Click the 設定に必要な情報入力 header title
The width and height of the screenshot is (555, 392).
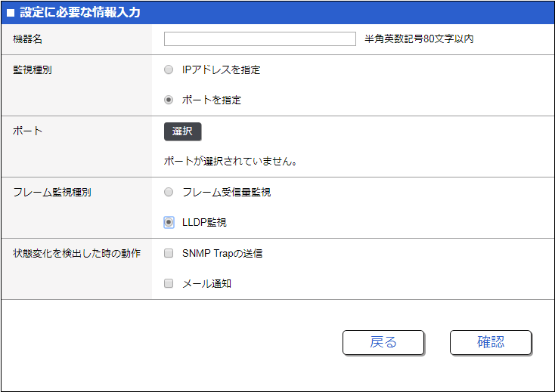(79, 13)
